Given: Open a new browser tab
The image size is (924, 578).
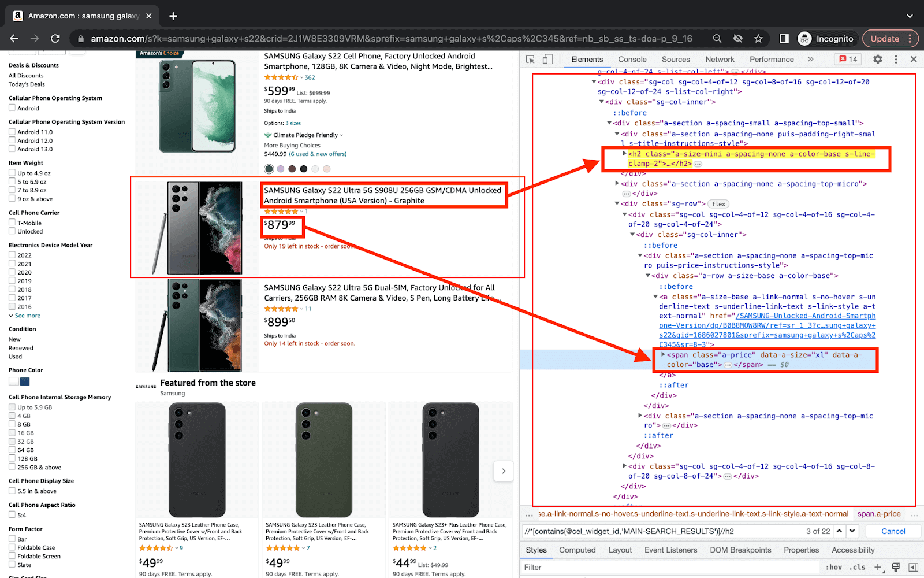Looking at the screenshot, I should click(173, 16).
